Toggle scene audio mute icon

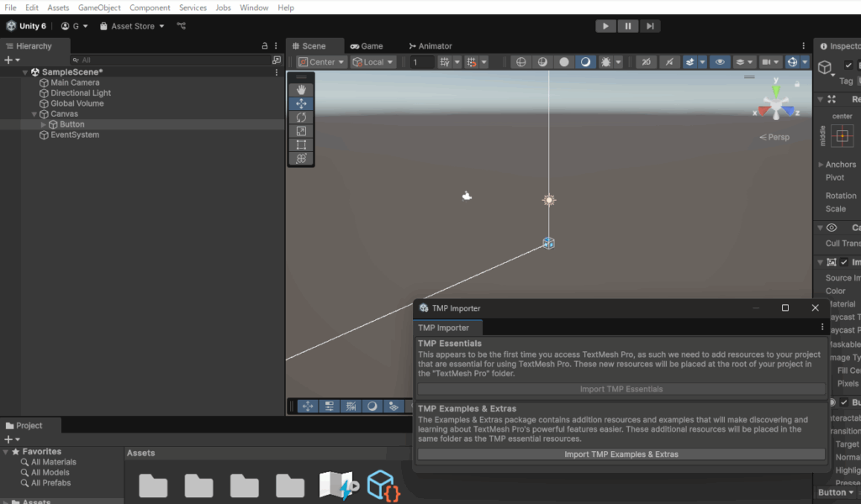coord(668,62)
